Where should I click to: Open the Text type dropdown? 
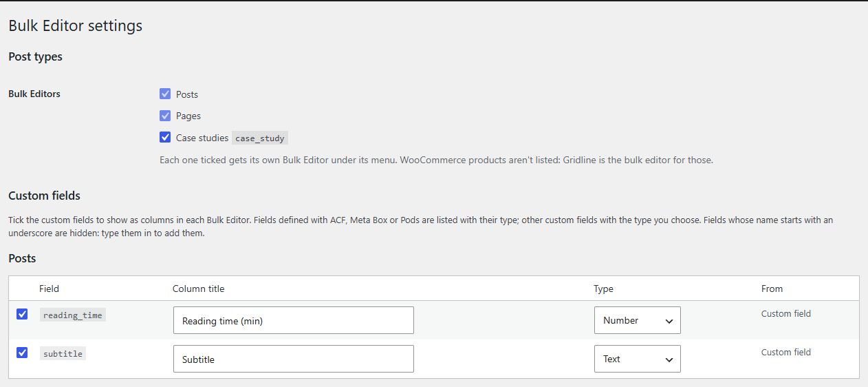(x=638, y=359)
